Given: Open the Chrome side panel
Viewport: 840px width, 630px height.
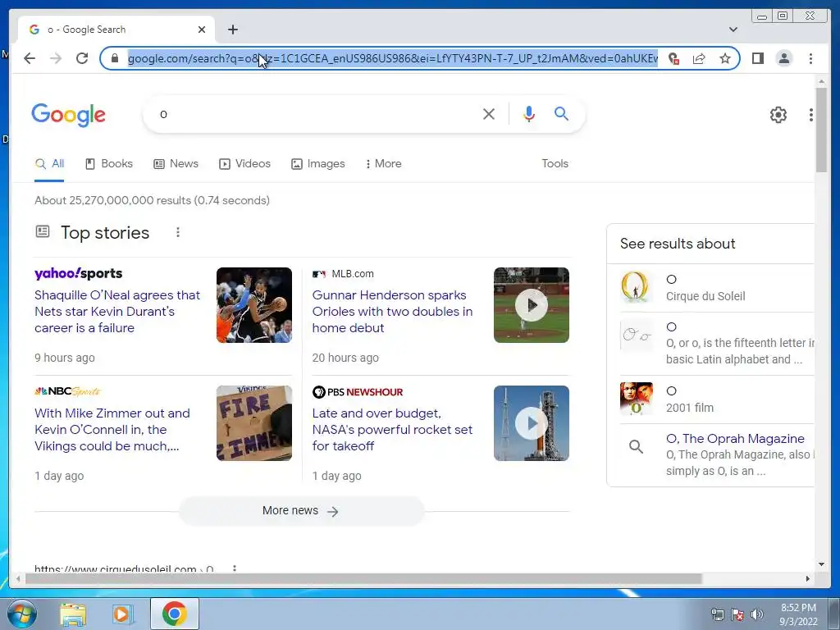Looking at the screenshot, I should pos(757,58).
